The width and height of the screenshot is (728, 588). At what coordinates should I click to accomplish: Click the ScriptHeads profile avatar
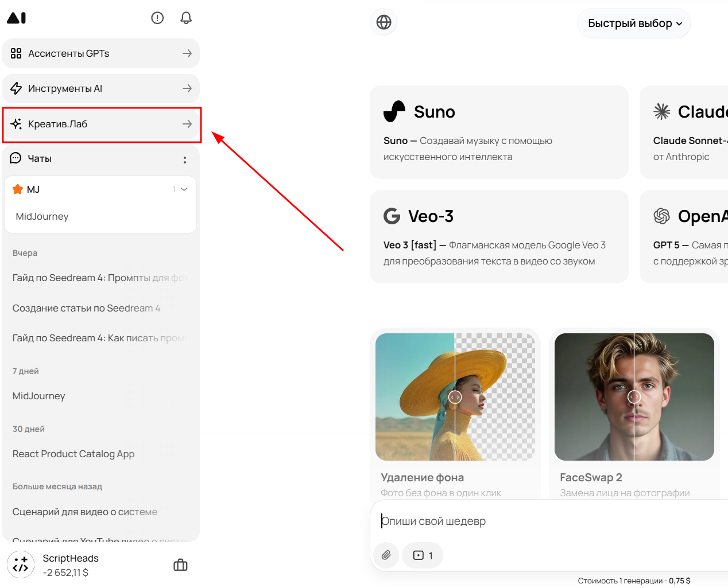[21, 564]
